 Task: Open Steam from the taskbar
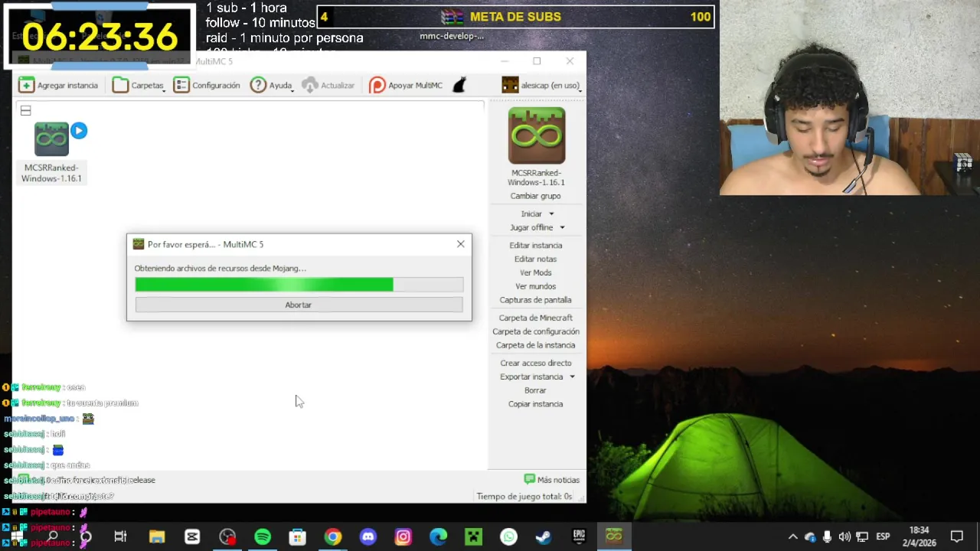544,537
